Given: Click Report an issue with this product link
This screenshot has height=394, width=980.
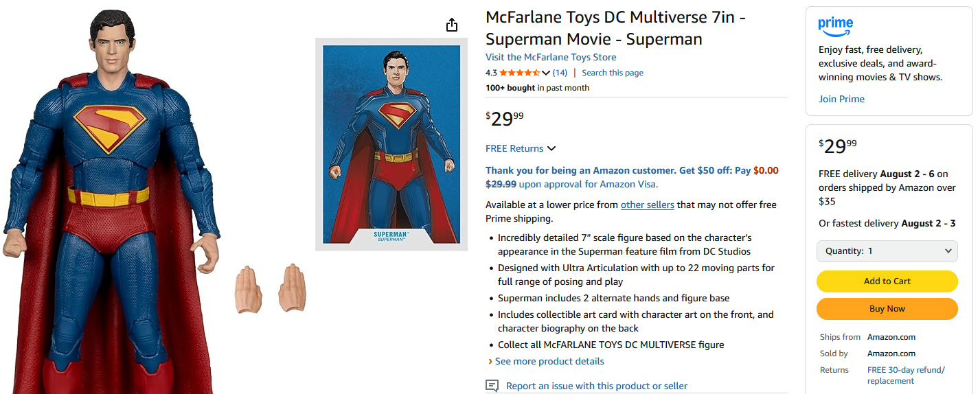Looking at the screenshot, I should pyautogui.click(x=596, y=386).
